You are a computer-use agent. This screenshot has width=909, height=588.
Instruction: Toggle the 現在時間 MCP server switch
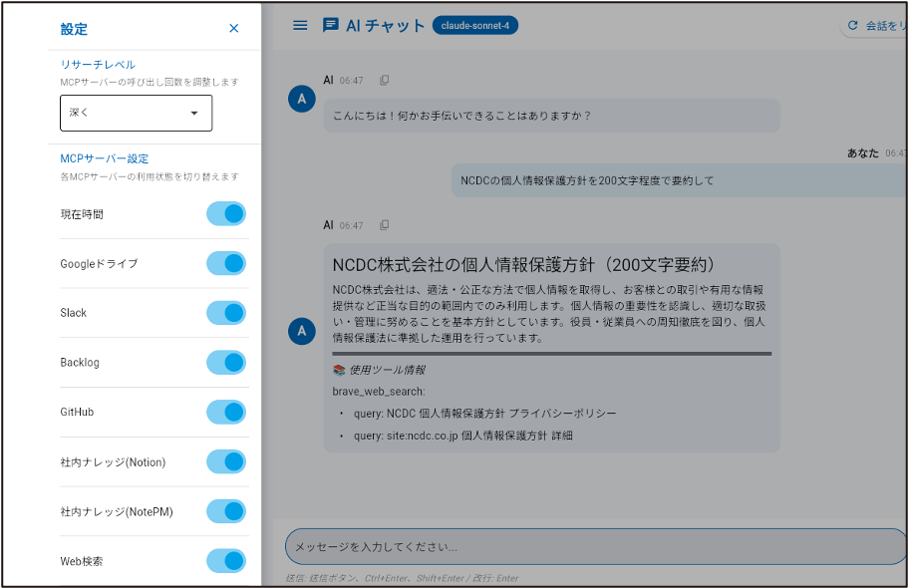coord(226,213)
